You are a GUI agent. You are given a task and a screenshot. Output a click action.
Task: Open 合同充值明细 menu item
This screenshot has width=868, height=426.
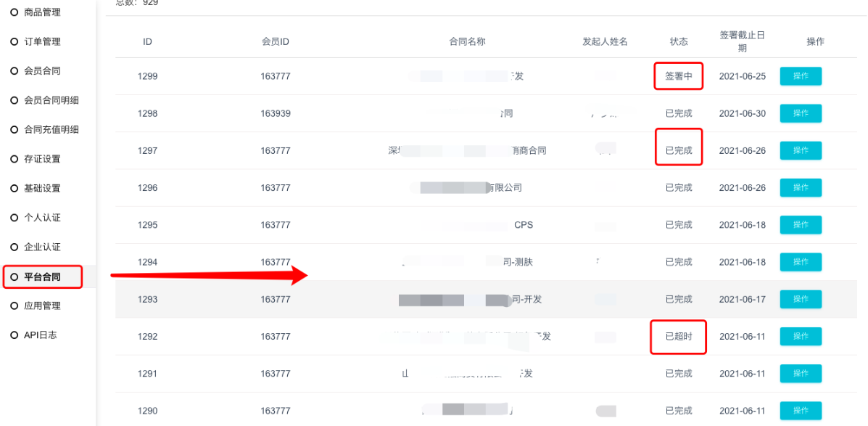point(51,130)
